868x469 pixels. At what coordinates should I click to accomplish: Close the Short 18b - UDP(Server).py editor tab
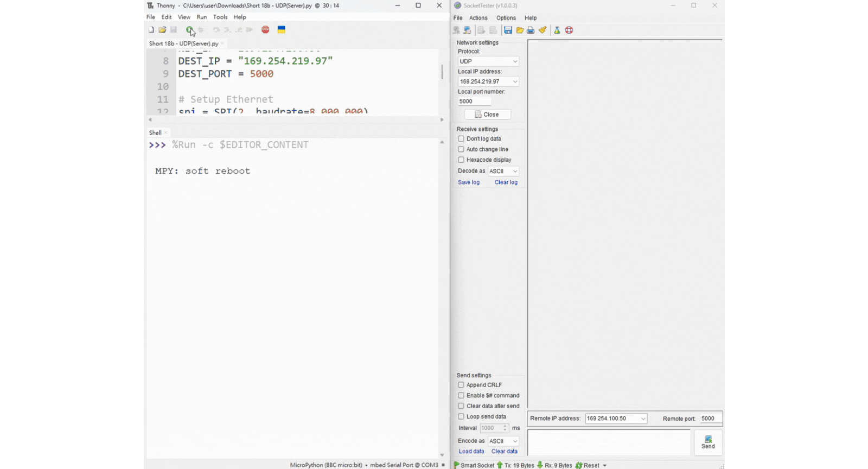222,43
